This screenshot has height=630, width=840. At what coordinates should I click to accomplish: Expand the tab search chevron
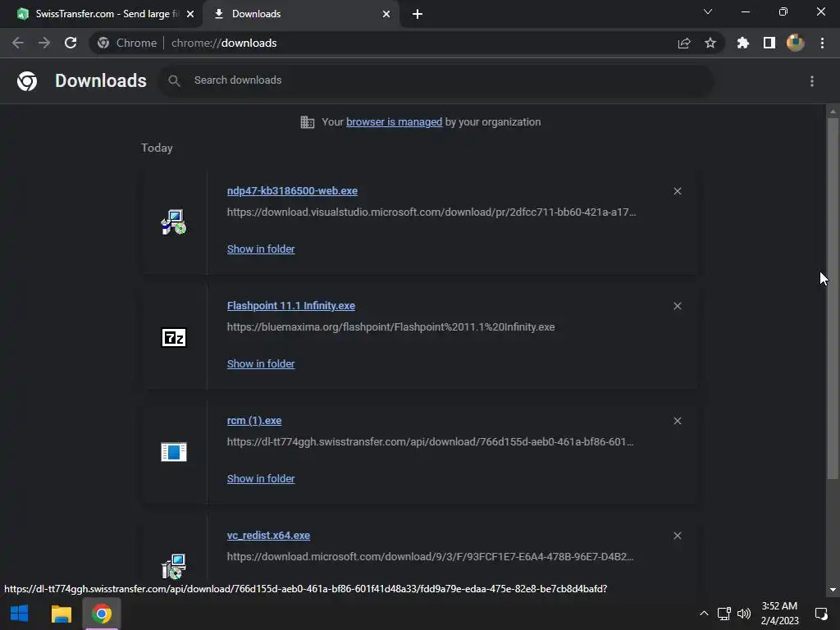(708, 11)
